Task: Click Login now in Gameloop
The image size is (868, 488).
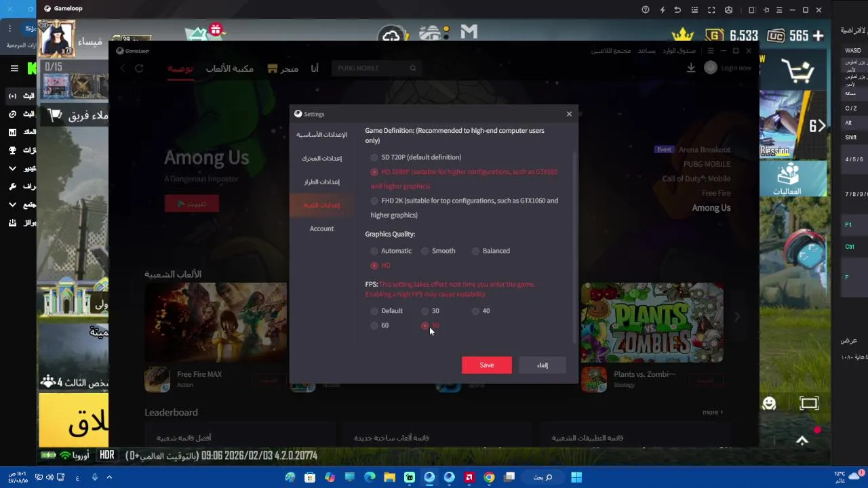Action: (x=736, y=68)
